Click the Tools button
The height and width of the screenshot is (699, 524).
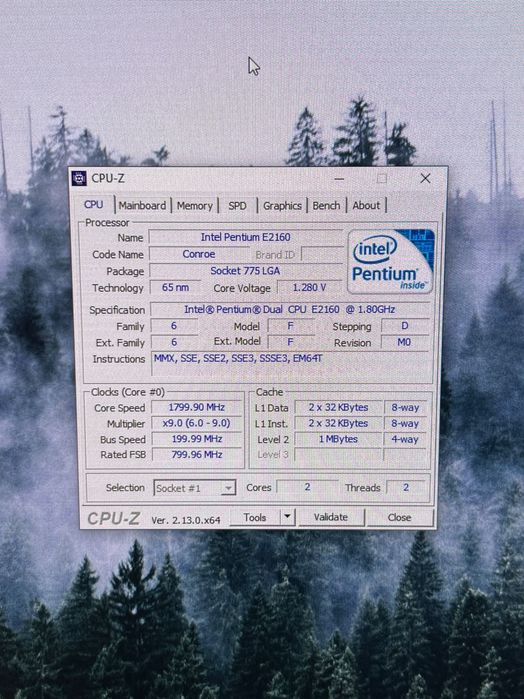(x=255, y=517)
